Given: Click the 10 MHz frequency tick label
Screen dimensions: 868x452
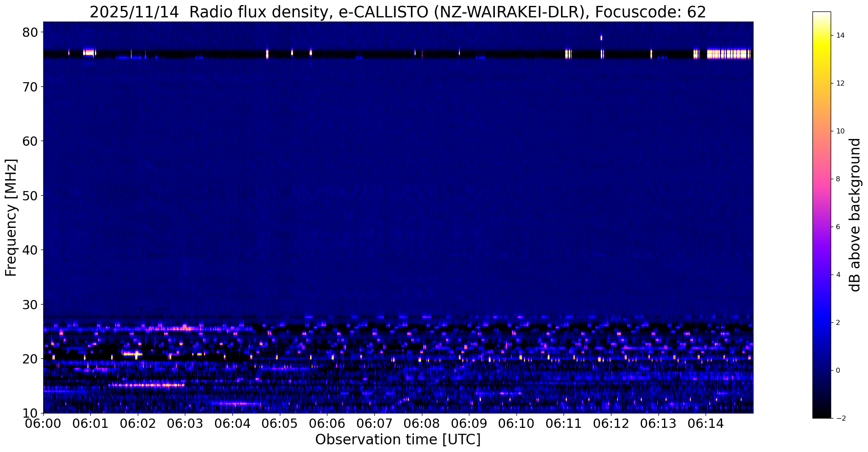Looking at the screenshot, I should coord(30,413).
